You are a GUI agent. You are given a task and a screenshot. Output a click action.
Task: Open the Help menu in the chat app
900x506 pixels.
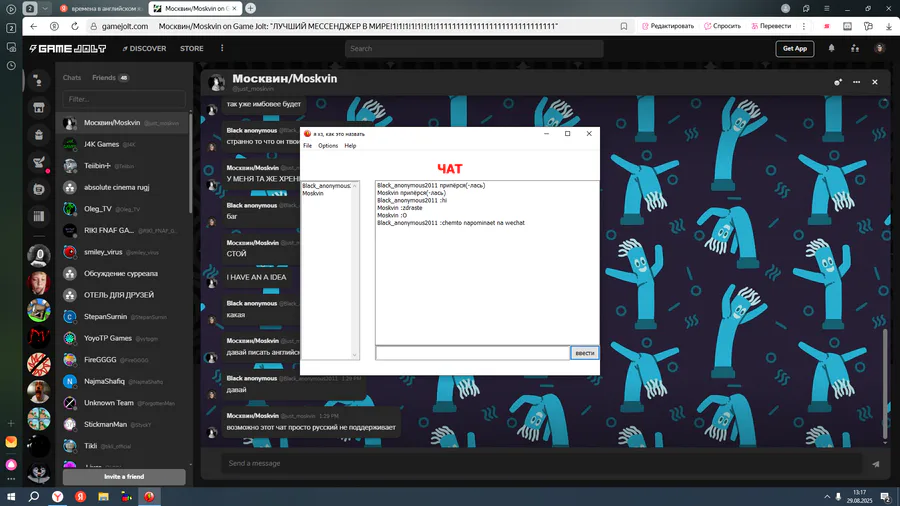(350, 146)
